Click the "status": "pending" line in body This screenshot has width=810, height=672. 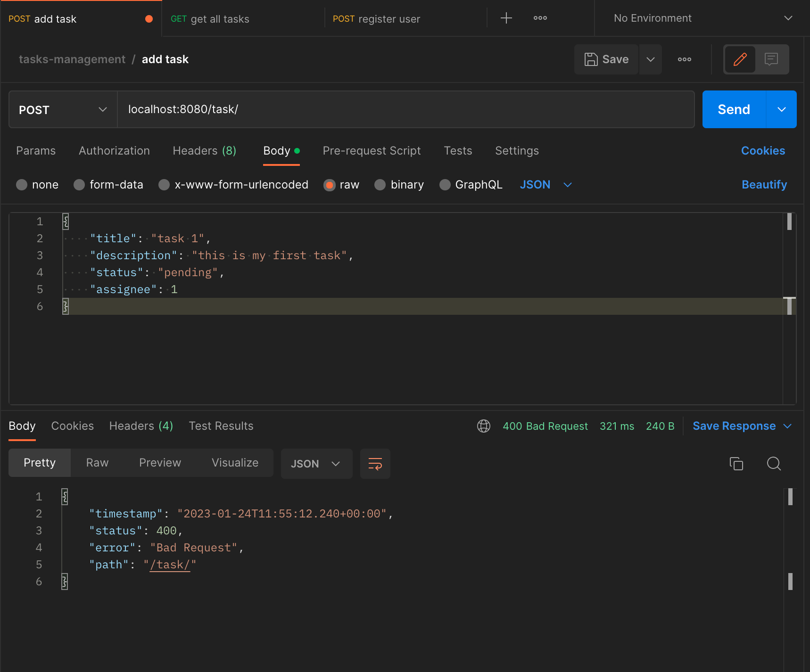157,272
